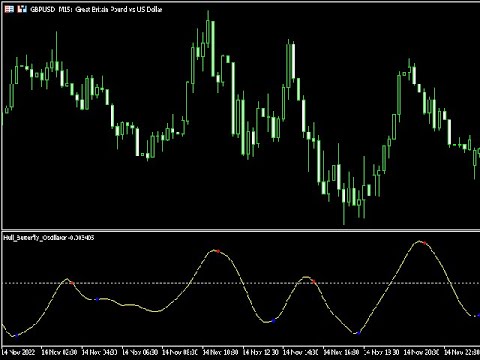Click the grid-style icon beside the chart title
Image resolution: width=480 pixels, height=360 pixels.
[9, 9]
